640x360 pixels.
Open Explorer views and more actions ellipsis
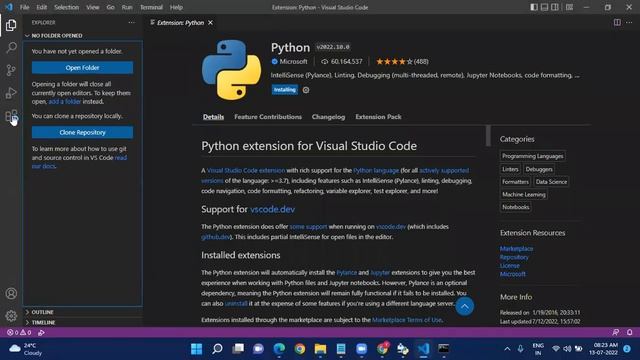point(131,22)
